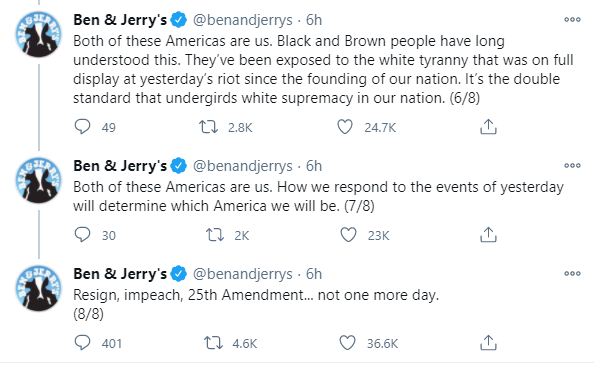Share the 8/8 Resign, impeach tweet
This screenshot has width=594, height=366.
(488, 343)
